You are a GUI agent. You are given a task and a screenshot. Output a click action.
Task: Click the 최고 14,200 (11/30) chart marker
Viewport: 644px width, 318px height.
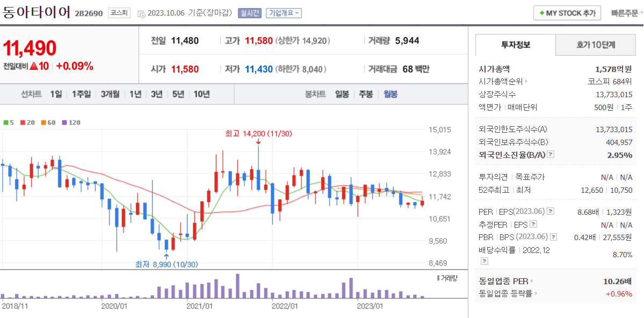(x=258, y=134)
